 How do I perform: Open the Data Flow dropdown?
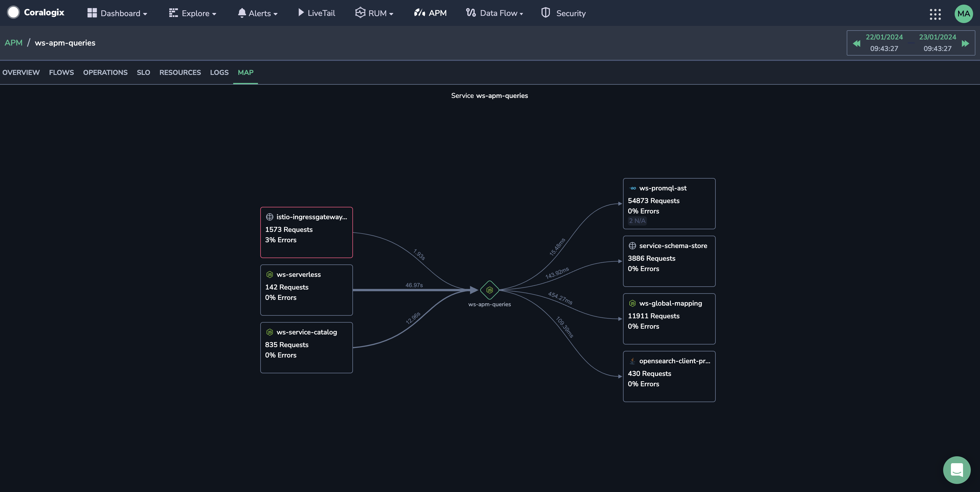click(495, 13)
